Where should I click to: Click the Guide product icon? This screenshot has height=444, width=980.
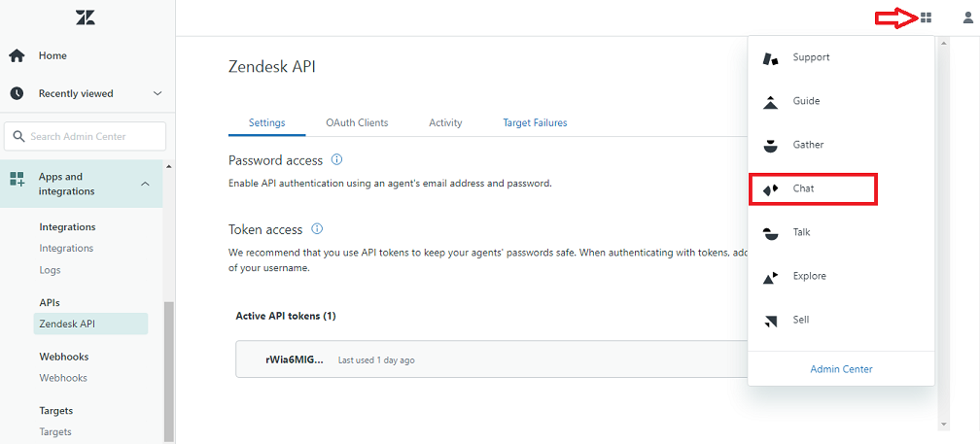pyautogui.click(x=771, y=102)
